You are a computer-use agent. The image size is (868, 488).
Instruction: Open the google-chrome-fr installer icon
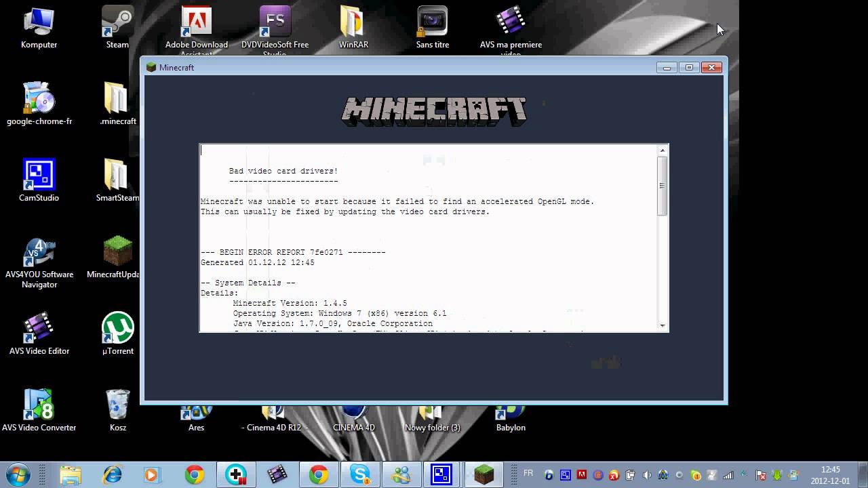click(39, 104)
